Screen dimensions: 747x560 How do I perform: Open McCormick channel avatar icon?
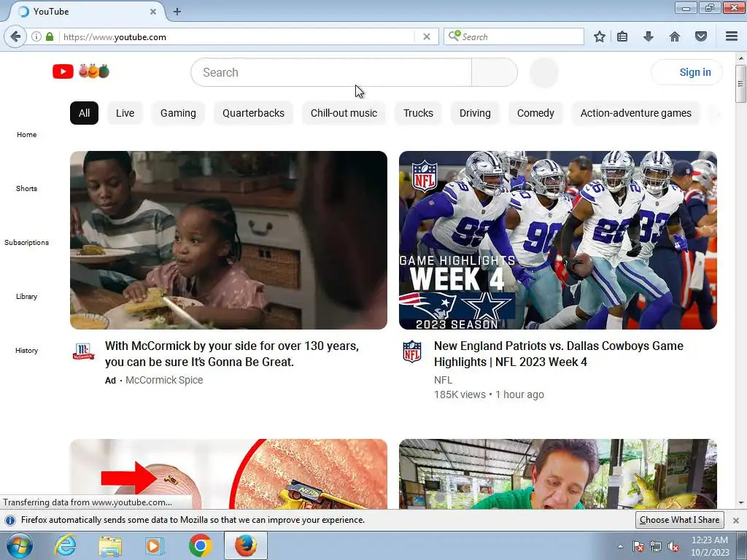83,351
